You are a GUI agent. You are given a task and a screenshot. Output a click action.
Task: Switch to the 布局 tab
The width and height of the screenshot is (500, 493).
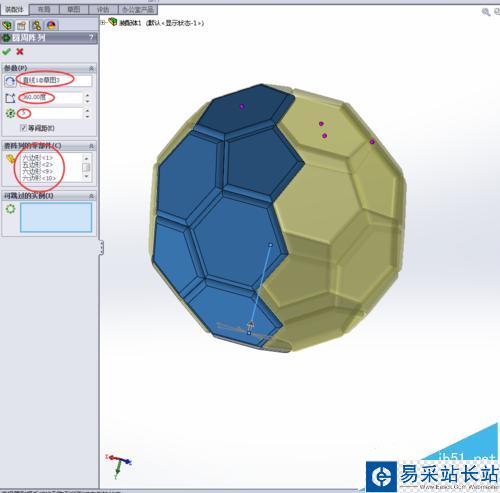(x=44, y=9)
